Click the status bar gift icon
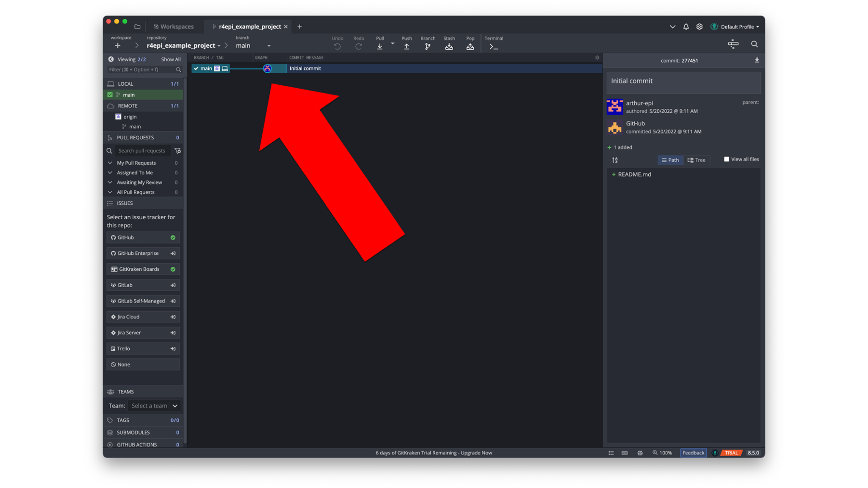Viewport: 868px width, 488px height. (x=640, y=453)
